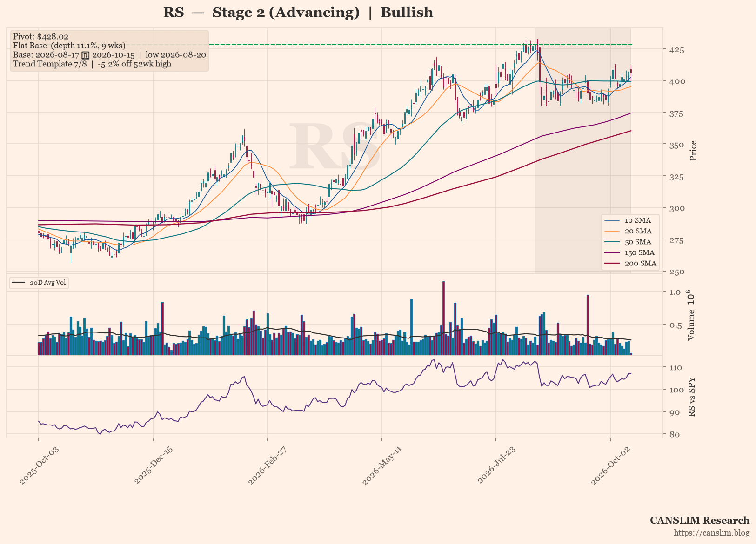Click the 300 price axis tick
756x544 pixels.
(676, 208)
